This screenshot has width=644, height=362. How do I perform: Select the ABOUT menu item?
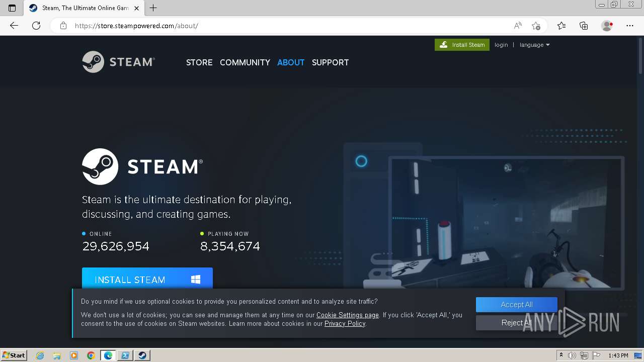click(291, 62)
